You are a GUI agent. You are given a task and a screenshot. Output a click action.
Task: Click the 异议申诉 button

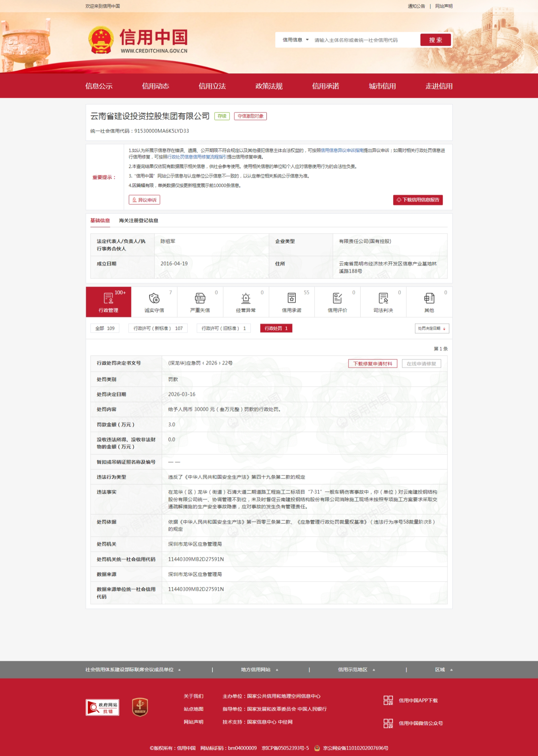(144, 200)
